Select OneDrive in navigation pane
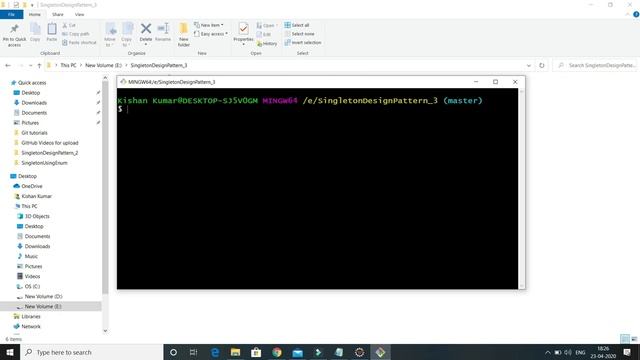 click(x=31, y=186)
